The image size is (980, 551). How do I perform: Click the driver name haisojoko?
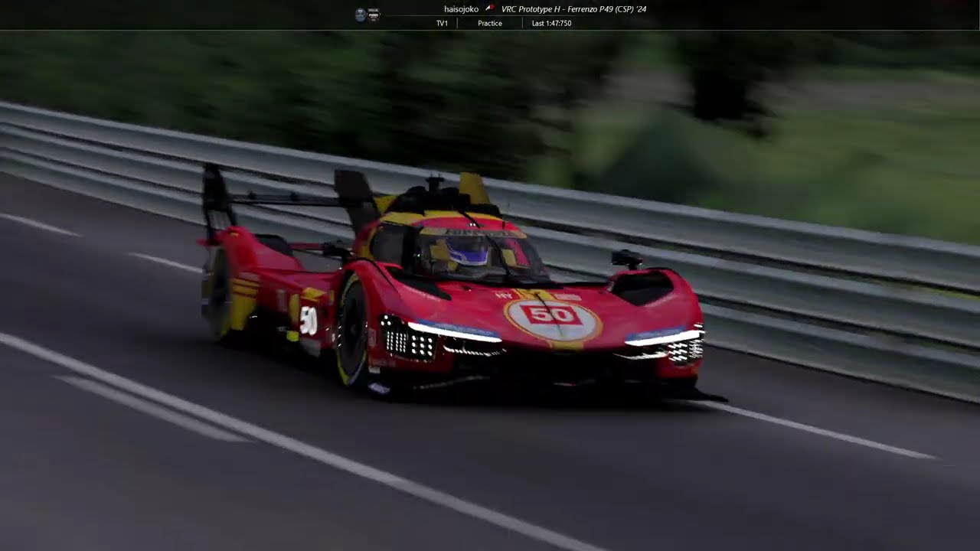461,9
